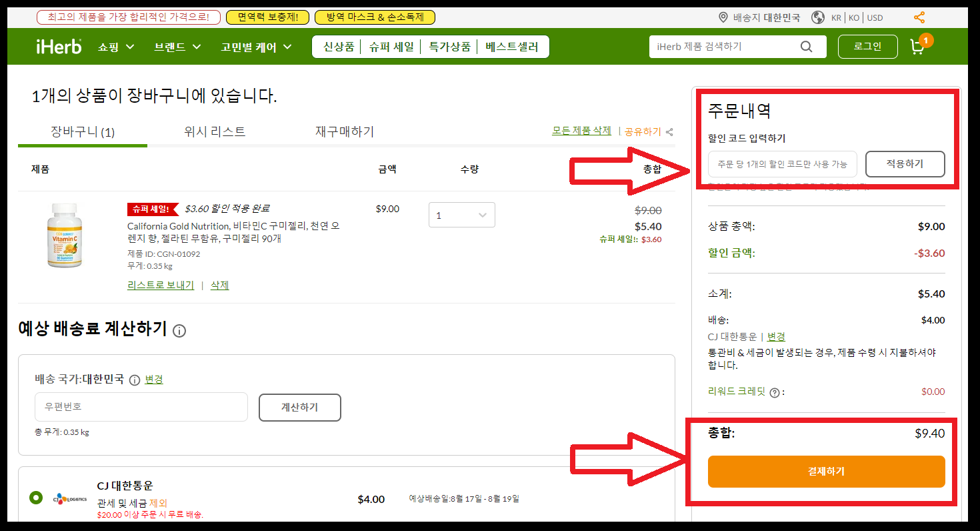
Task: Click the search magnifier icon
Action: (806, 47)
